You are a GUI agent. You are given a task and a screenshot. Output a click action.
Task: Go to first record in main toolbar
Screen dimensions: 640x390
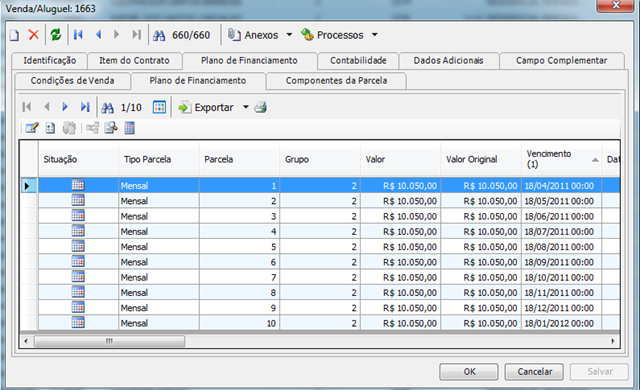(x=78, y=35)
